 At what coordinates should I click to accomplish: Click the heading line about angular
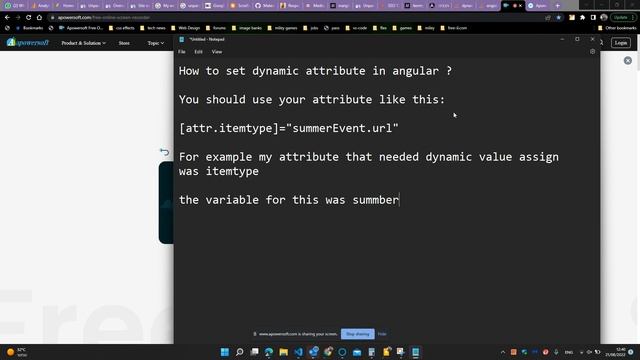coord(315,71)
